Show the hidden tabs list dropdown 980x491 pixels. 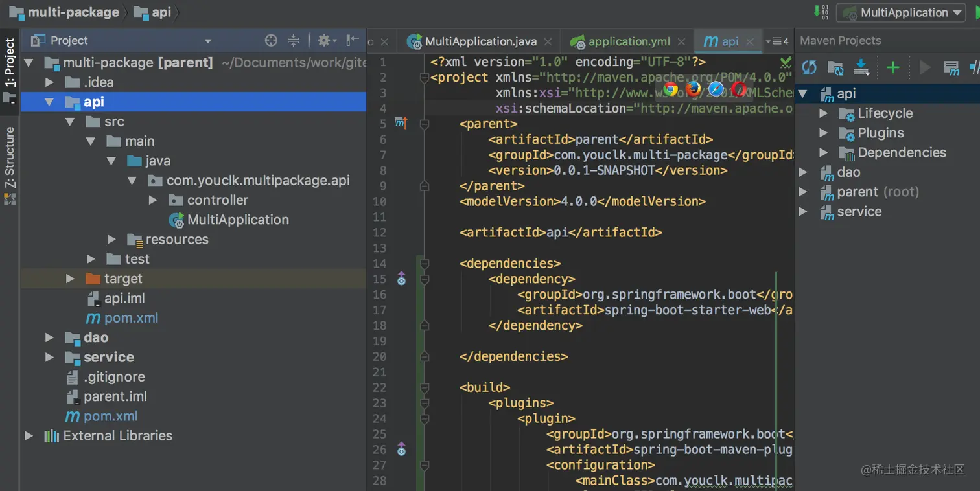coord(776,41)
